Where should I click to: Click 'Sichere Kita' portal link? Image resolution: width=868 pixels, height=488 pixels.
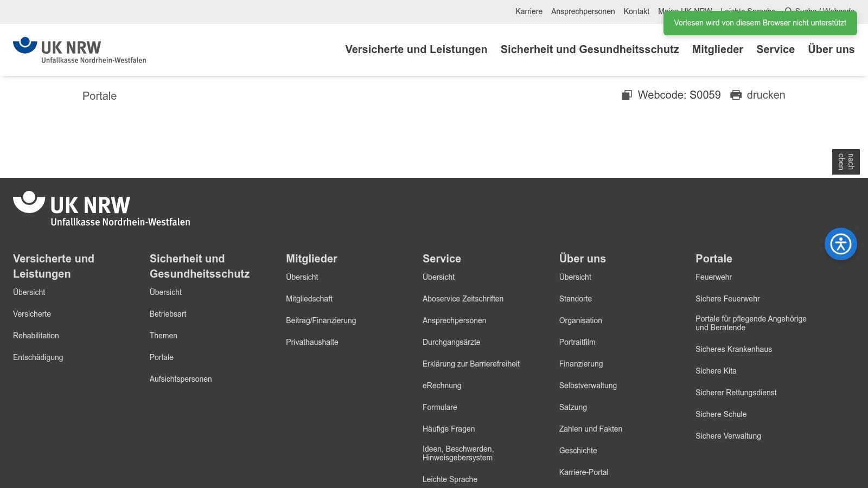click(716, 371)
